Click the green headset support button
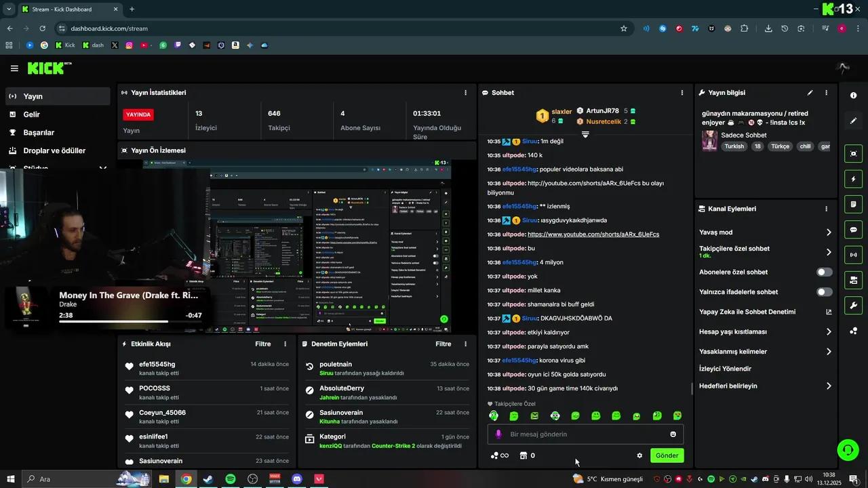Viewport: 868px width, 488px height. coord(846,449)
